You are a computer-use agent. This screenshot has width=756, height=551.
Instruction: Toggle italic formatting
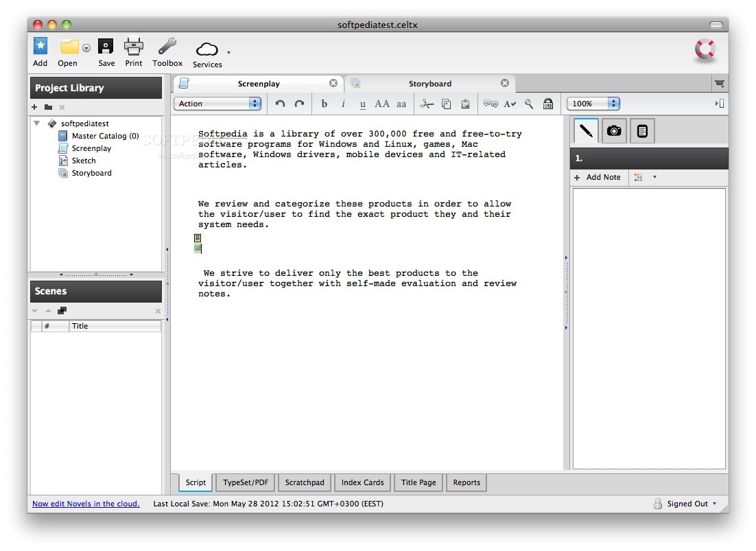(x=343, y=104)
